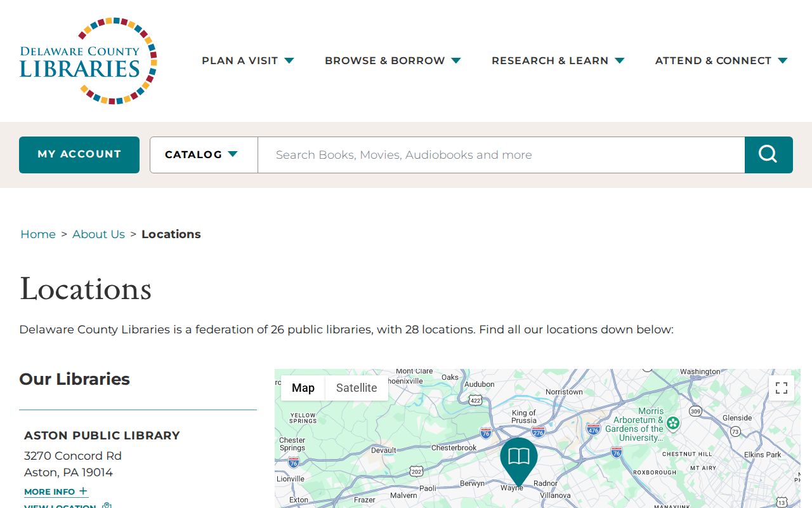Click the Delaware County Libraries logo
This screenshot has height=508, width=812.
point(88,61)
